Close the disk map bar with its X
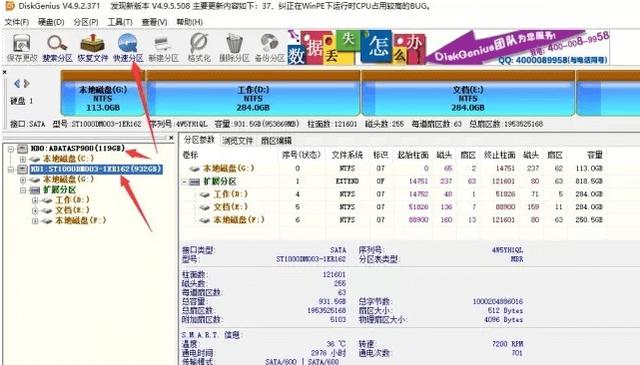This screenshot has height=365, width=640. pos(4,72)
